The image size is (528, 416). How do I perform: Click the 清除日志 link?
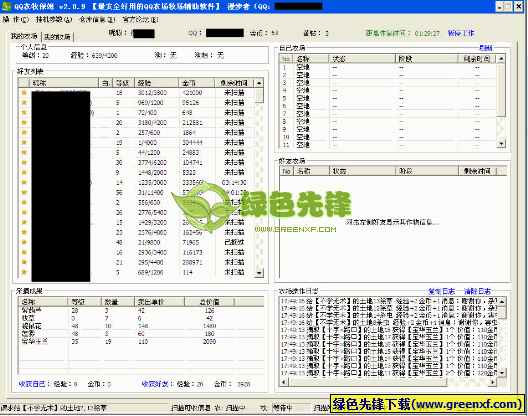click(477, 291)
